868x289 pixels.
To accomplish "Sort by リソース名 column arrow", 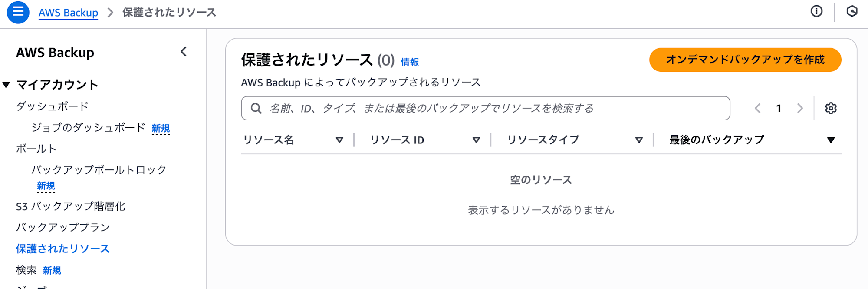I will click(x=339, y=140).
